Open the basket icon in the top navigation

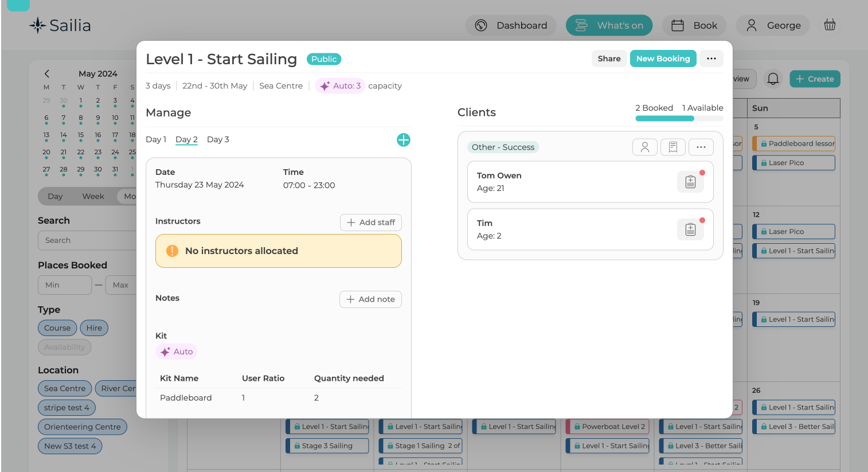click(830, 25)
